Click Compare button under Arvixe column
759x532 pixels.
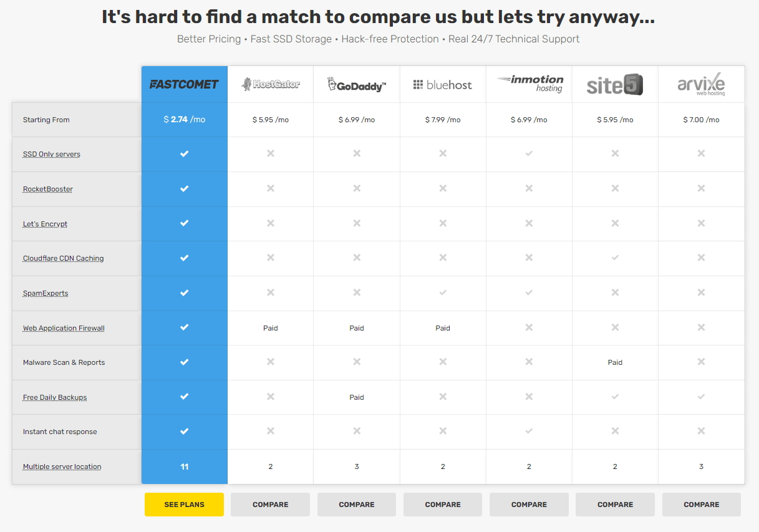tap(701, 505)
